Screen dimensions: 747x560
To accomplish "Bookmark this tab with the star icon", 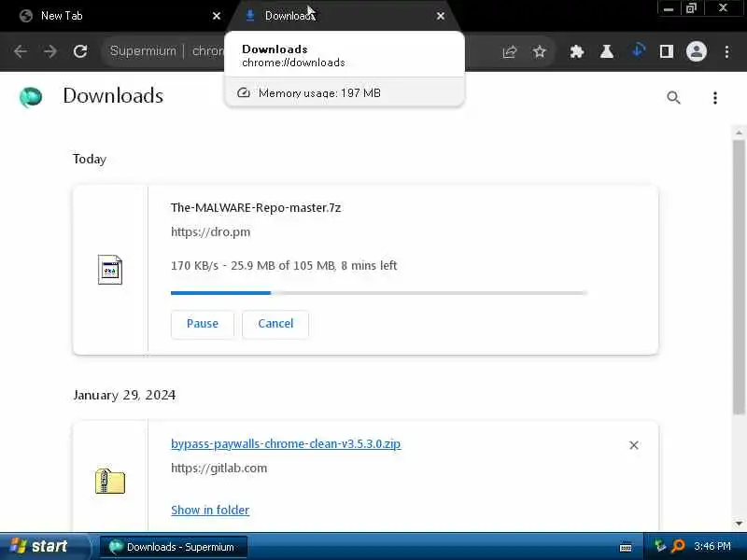I will click(x=540, y=51).
